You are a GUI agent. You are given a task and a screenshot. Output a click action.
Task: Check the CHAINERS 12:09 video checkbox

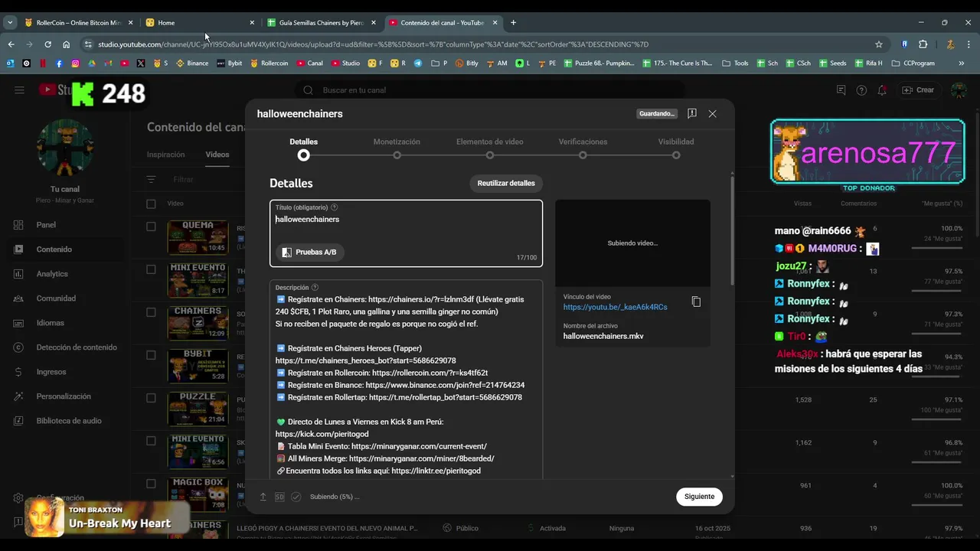pos(151,312)
